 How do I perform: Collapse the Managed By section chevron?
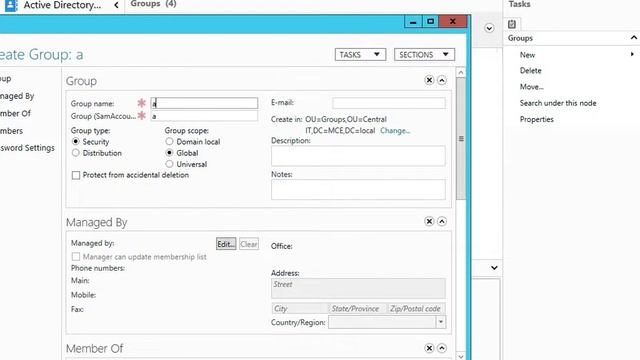pos(442,221)
